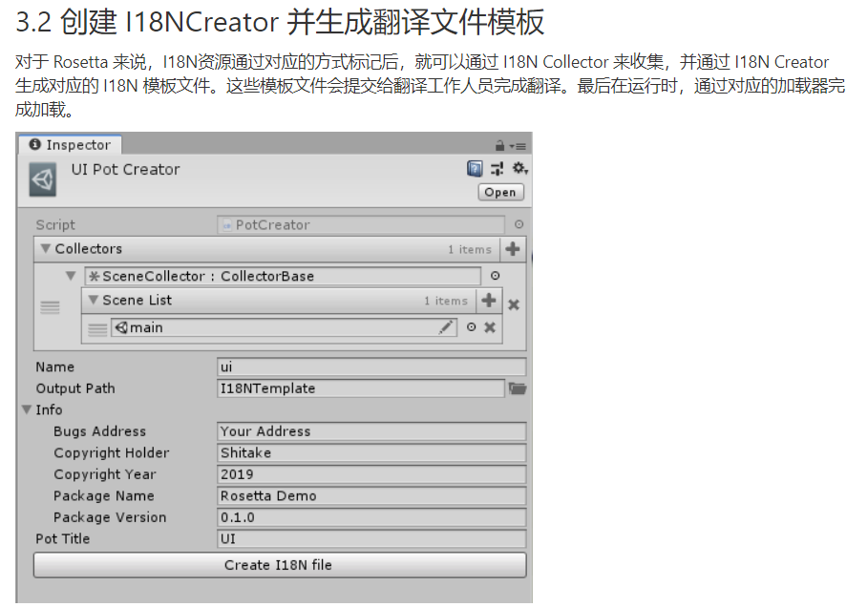The image size is (868, 607).
Task: Add a scene to the Scene List
Action: click(488, 301)
